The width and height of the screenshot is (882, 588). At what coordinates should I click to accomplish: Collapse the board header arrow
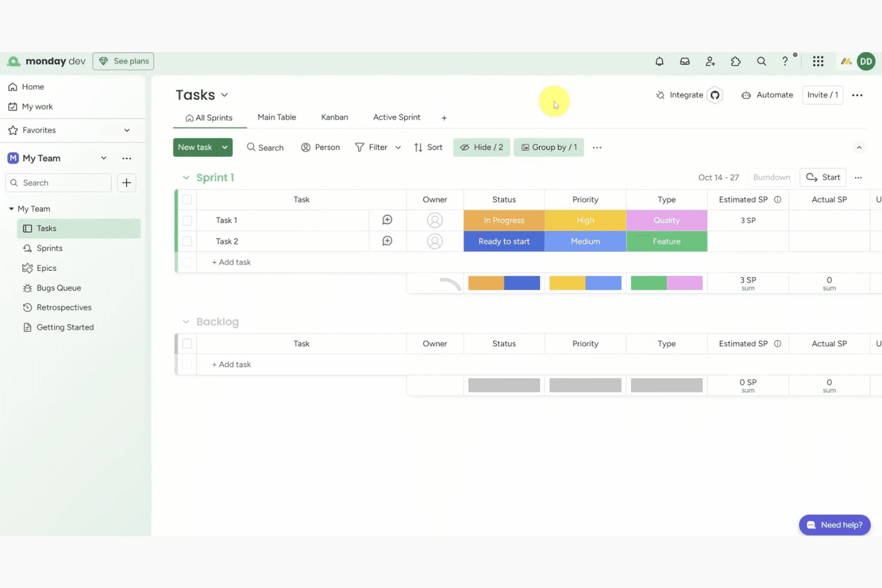point(859,148)
